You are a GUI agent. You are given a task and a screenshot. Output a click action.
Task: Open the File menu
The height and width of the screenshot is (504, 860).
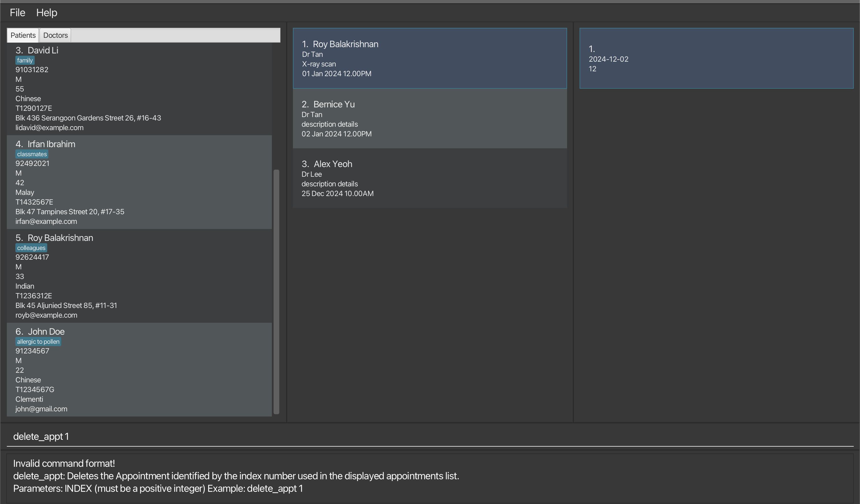click(x=17, y=13)
